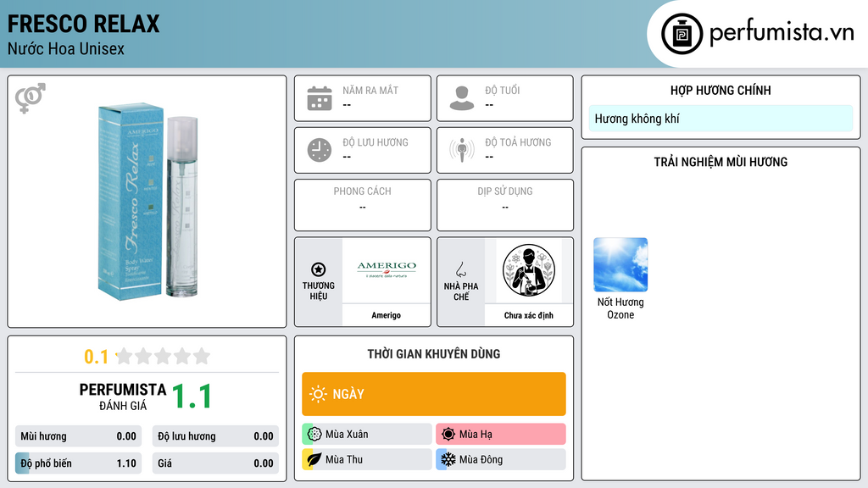Click the Năm ra mắt label
The image size is (868, 488).
click(370, 90)
